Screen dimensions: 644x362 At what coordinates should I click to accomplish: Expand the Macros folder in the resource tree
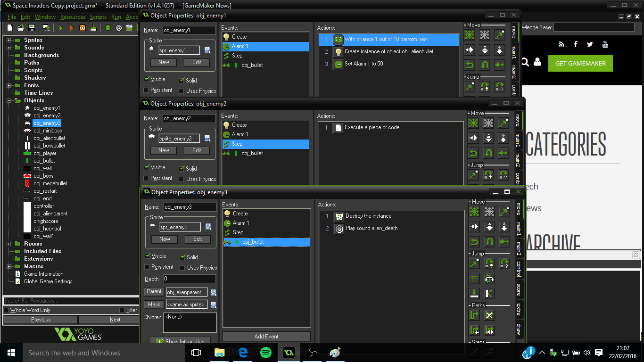coord(8,266)
